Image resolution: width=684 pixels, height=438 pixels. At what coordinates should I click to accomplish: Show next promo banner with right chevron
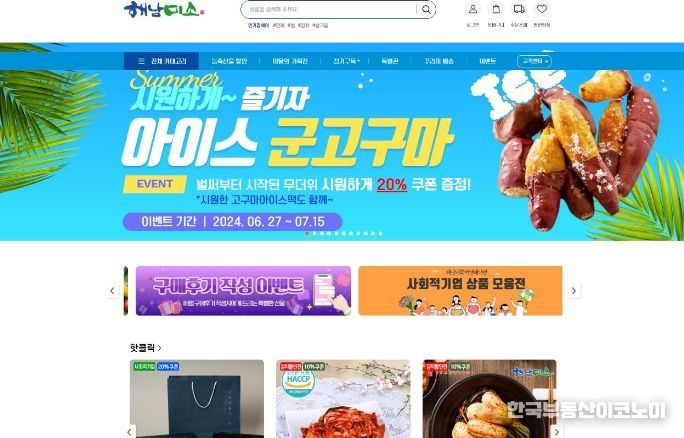(x=574, y=291)
